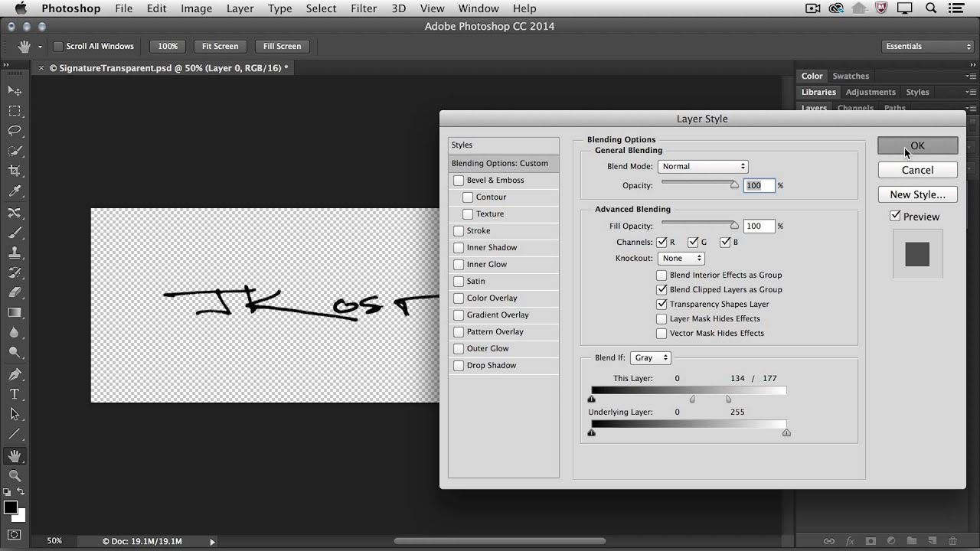Select the Quick Selection tool
980x551 pixels.
click(15, 151)
